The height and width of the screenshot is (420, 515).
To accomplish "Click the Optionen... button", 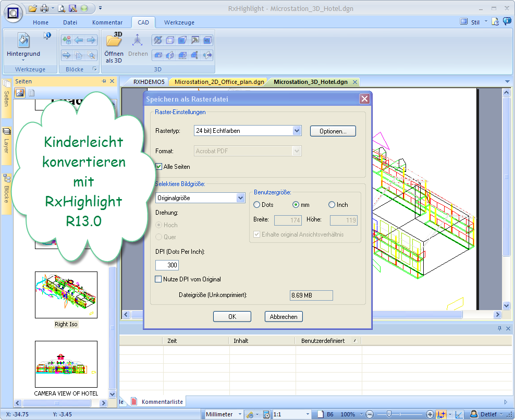I will coord(333,131).
